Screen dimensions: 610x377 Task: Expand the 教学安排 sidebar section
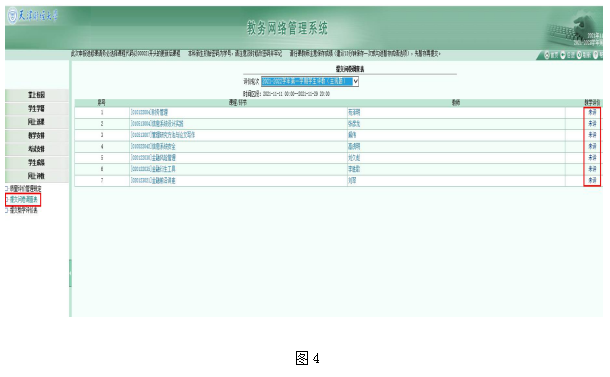[x=37, y=136]
